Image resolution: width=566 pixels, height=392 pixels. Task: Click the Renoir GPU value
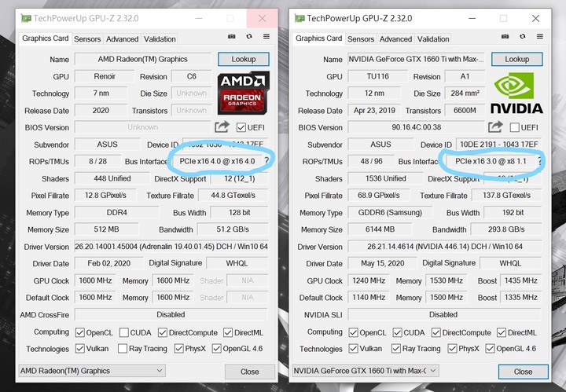(105, 76)
